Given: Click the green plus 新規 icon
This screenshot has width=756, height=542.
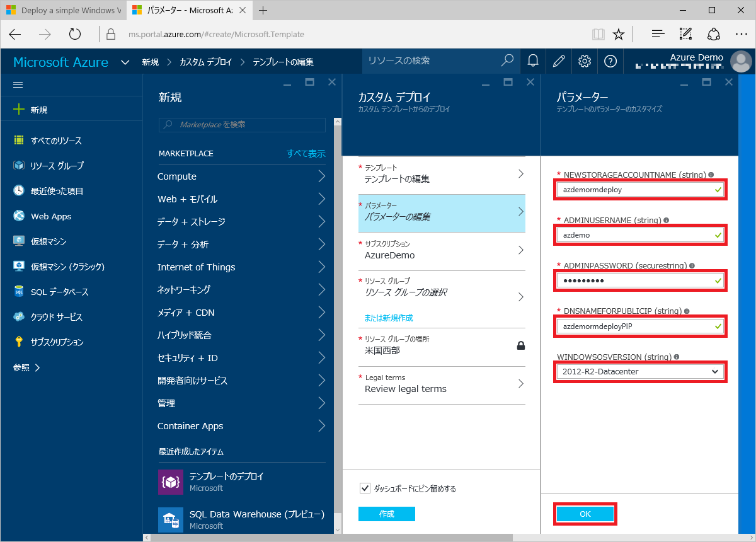Looking at the screenshot, I should point(19,110).
